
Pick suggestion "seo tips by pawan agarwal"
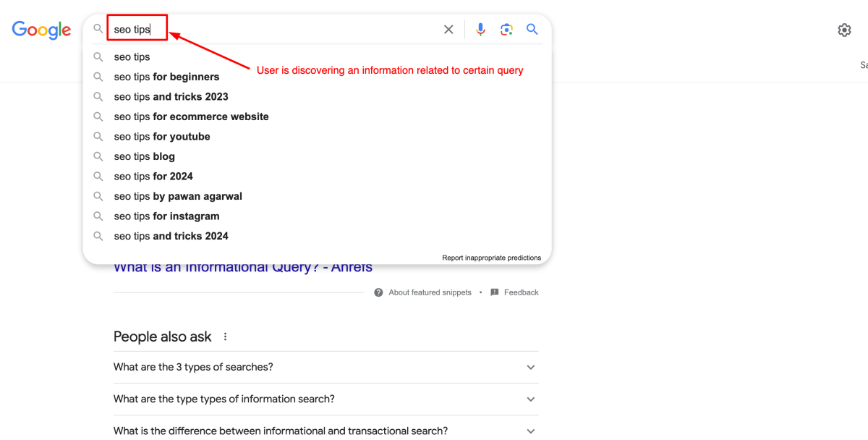point(178,196)
